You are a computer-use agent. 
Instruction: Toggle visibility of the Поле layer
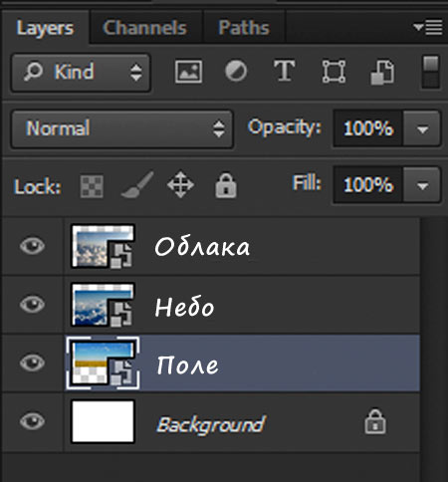point(32,362)
